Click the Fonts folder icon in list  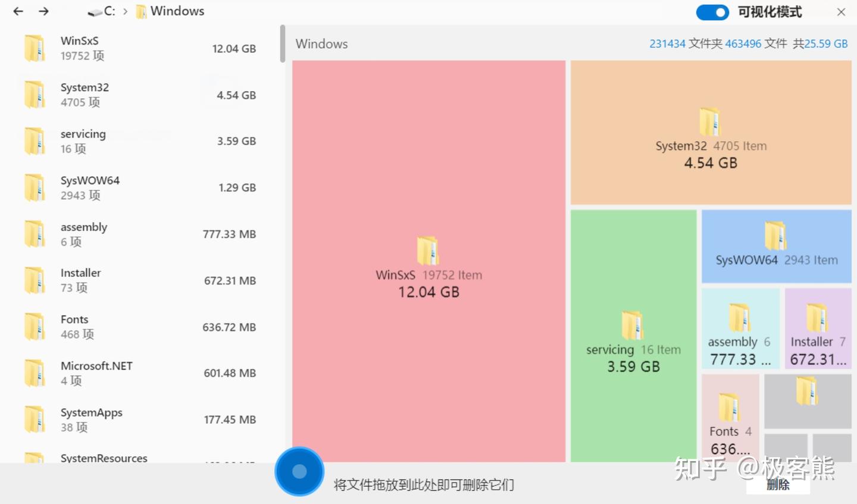tap(35, 327)
